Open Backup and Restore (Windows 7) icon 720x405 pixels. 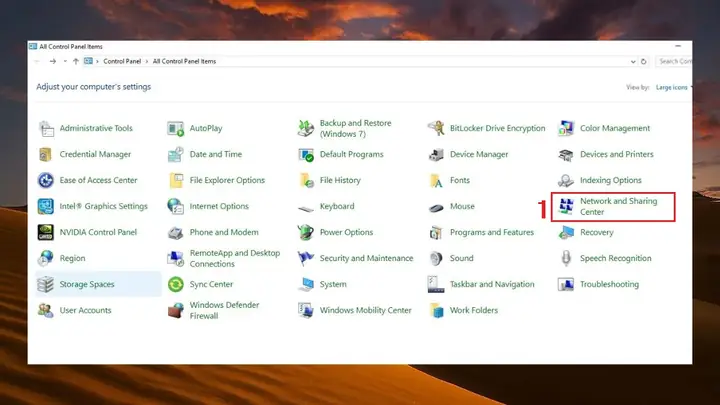pyautogui.click(x=306, y=129)
